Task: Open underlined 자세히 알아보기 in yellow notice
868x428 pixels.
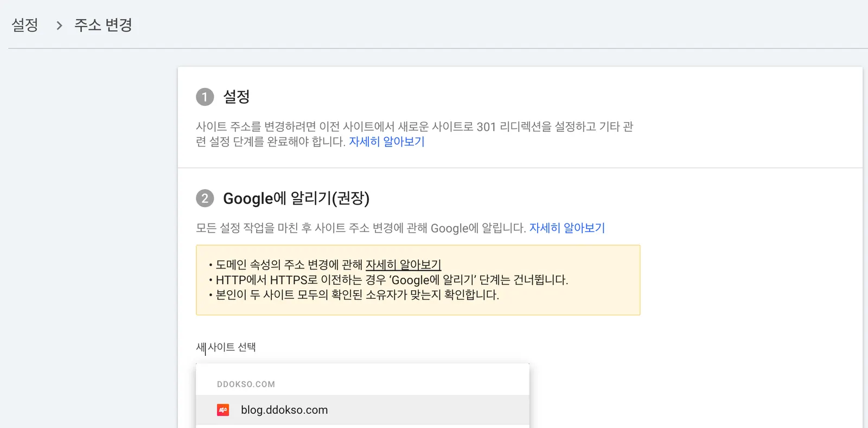Action: pos(403,265)
